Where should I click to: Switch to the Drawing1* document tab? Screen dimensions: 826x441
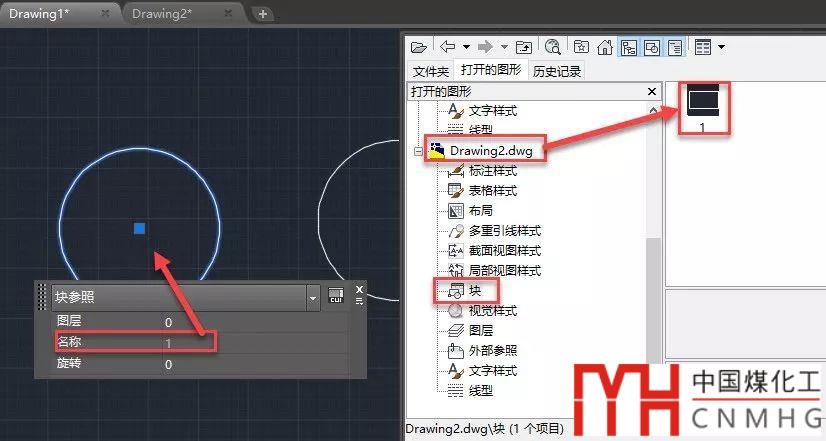tap(39, 14)
